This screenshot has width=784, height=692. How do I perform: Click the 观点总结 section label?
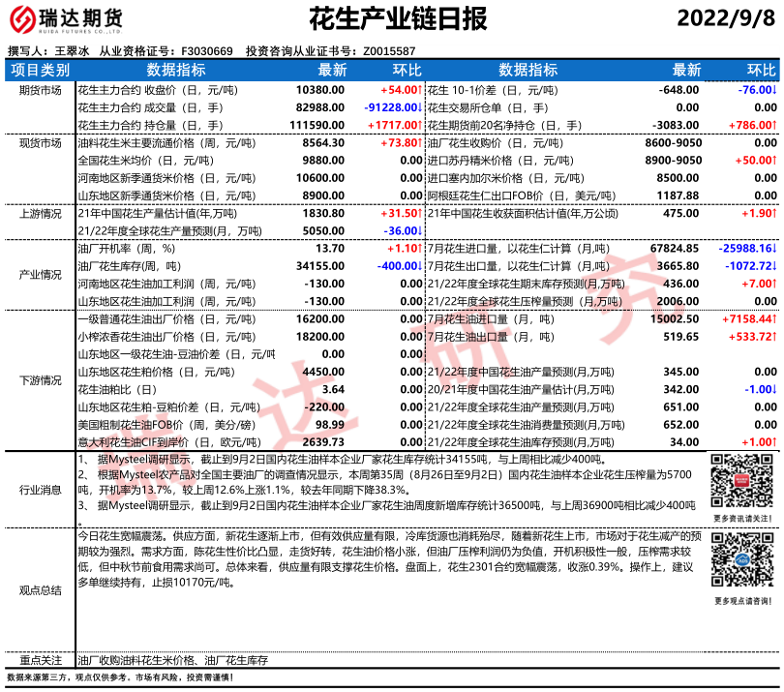(40, 589)
